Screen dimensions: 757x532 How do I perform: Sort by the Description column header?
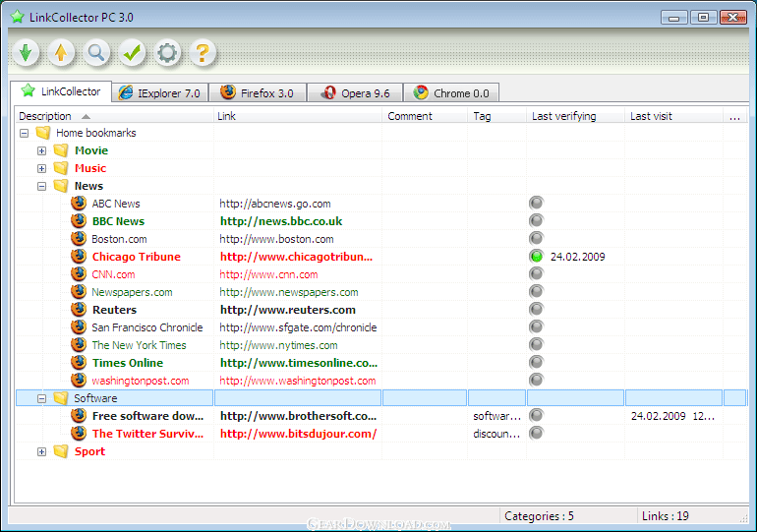(x=114, y=116)
